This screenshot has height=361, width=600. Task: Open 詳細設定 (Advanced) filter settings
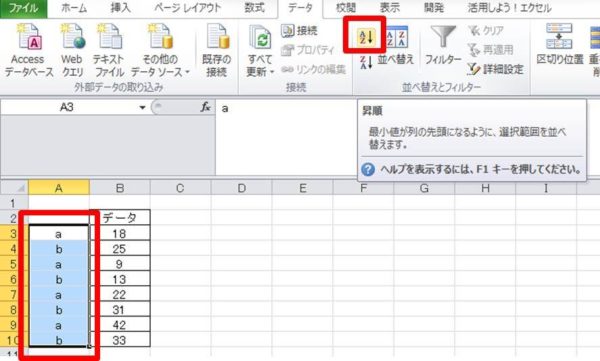[495, 69]
